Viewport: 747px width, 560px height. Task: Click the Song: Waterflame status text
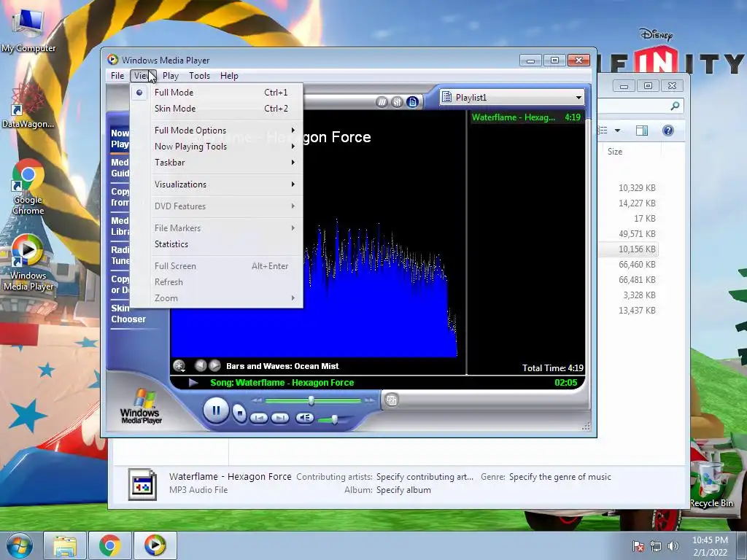[x=282, y=382]
